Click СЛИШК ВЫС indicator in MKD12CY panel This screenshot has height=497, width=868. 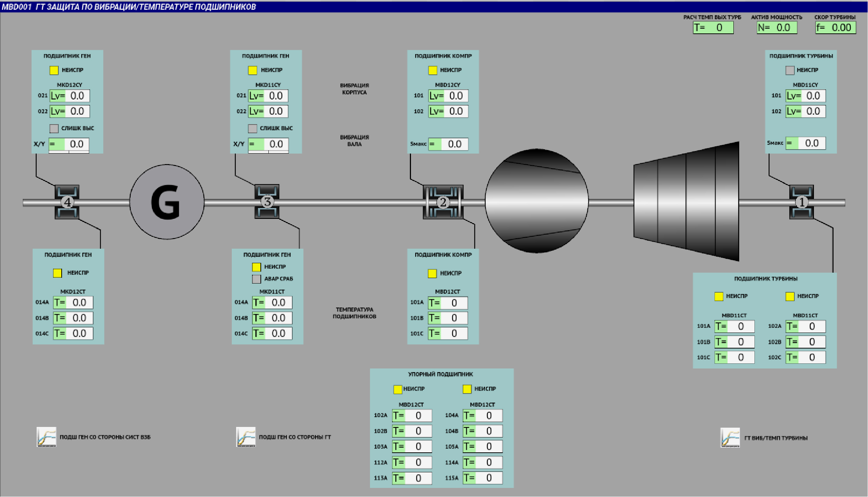[x=54, y=129]
